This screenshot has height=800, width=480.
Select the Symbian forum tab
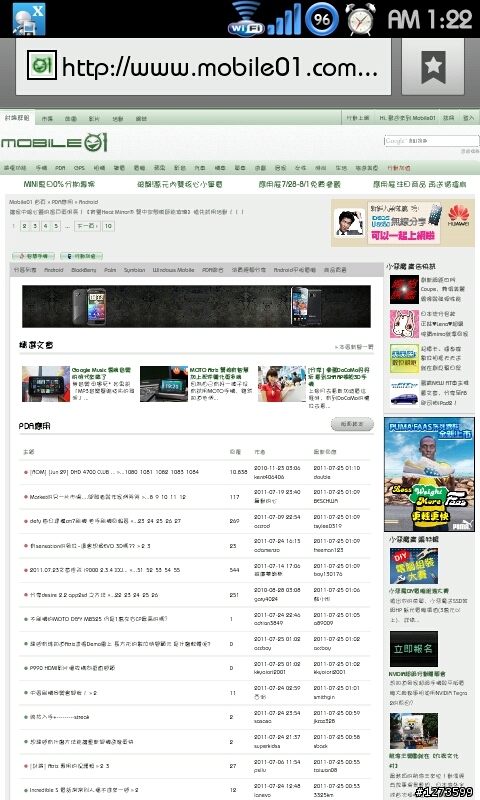tap(134, 270)
